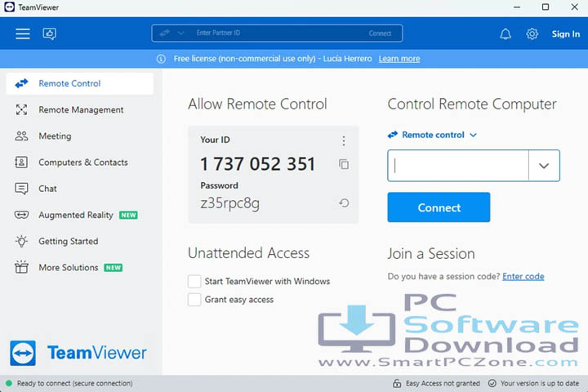Open Computers & Contacts
The height and width of the screenshot is (392, 588).
coord(80,162)
